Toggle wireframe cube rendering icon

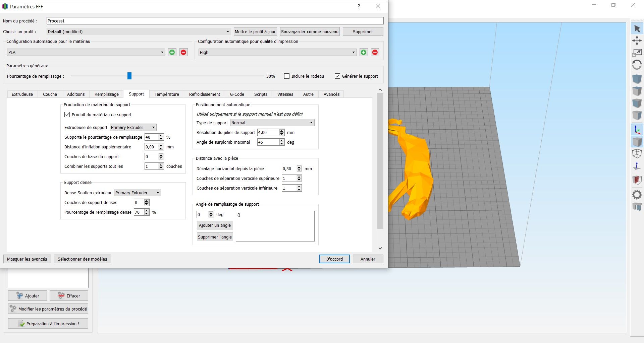pyautogui.click(x=637, y=154)
